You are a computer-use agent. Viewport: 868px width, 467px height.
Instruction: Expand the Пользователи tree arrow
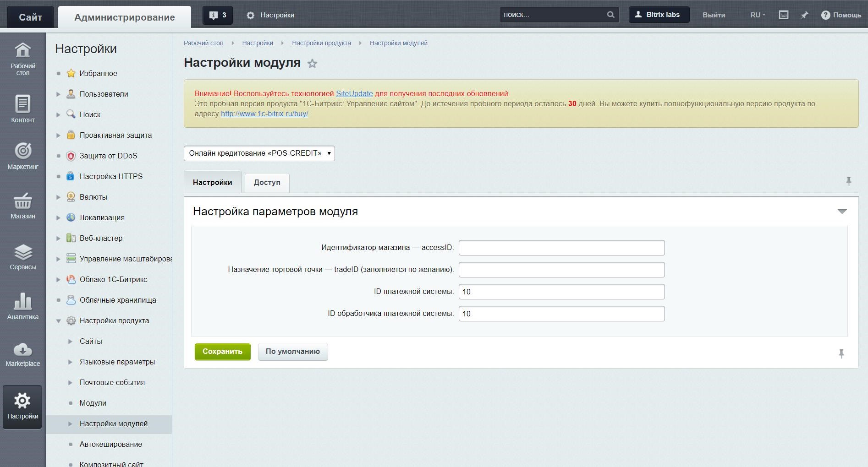pyautogui.click(x=58, y=94)
